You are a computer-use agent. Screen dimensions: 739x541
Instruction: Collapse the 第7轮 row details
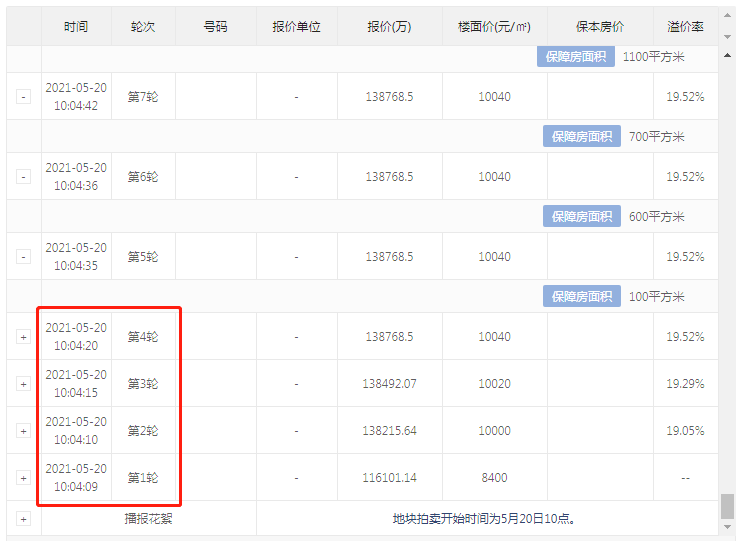(23, 97)
